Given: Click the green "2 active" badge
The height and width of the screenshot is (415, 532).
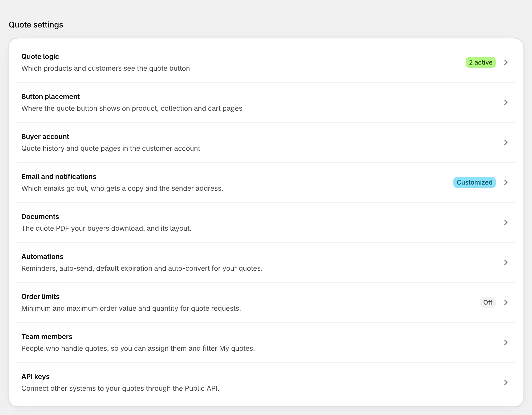Looking at the screenshot, I should 481,62.
